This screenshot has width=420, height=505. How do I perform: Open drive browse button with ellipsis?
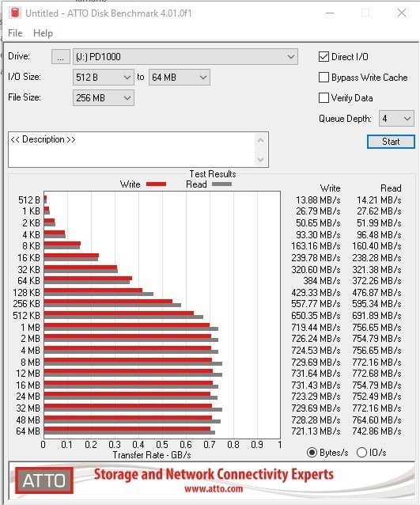click(60, 57)
